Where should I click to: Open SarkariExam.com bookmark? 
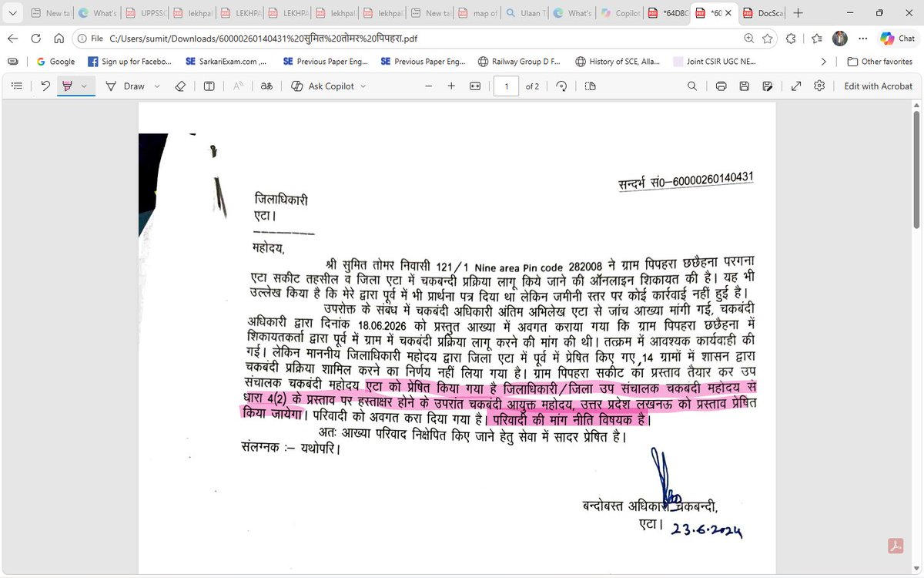click(x=226, y=62)
